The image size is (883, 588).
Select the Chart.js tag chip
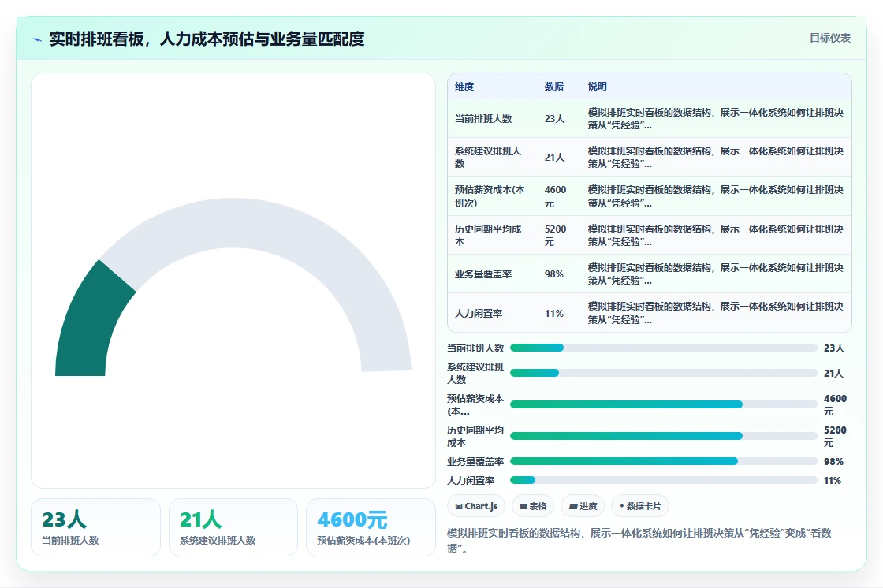(x=476, y=506)
